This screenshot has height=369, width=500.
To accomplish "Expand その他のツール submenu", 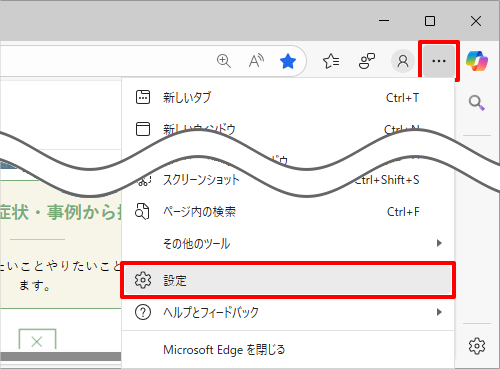I will pos(288,243).
